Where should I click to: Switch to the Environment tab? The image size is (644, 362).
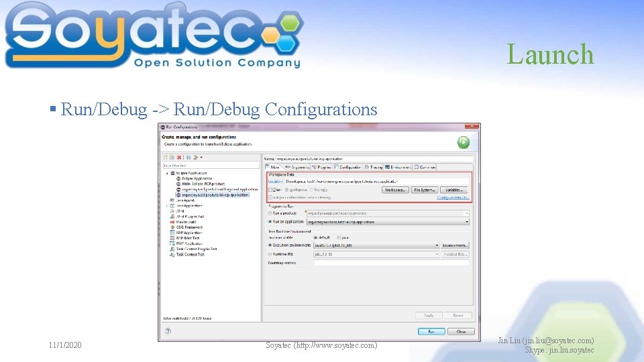click(398, 167)
